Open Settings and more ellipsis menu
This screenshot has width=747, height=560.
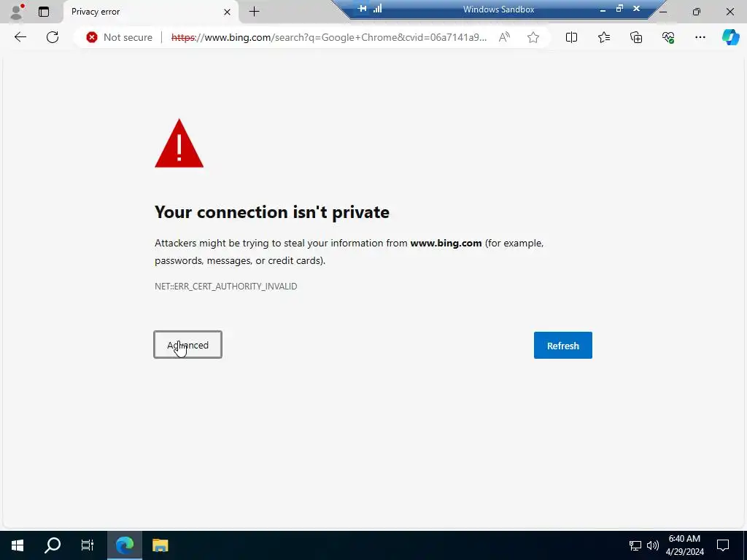[700, 37]
